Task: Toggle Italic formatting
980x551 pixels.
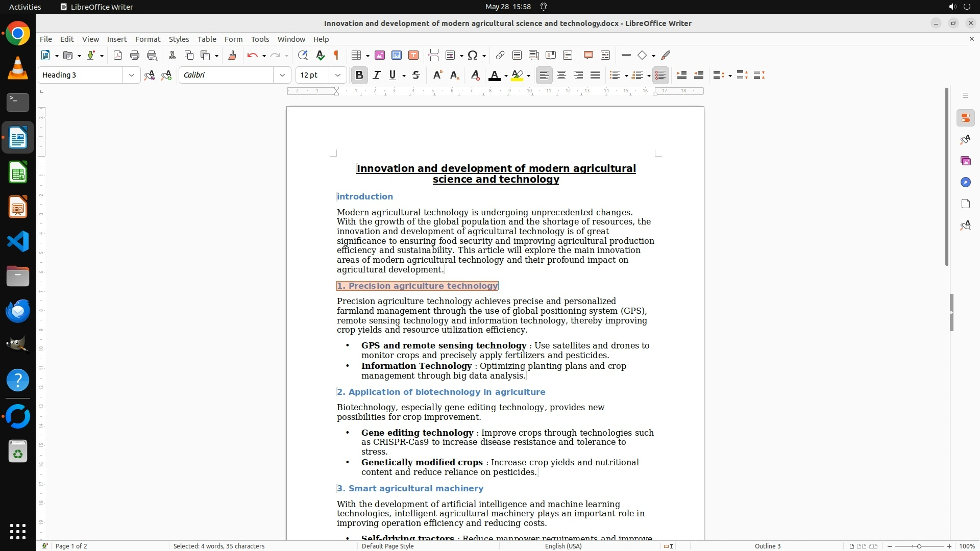Action: [x=377, y=75]
